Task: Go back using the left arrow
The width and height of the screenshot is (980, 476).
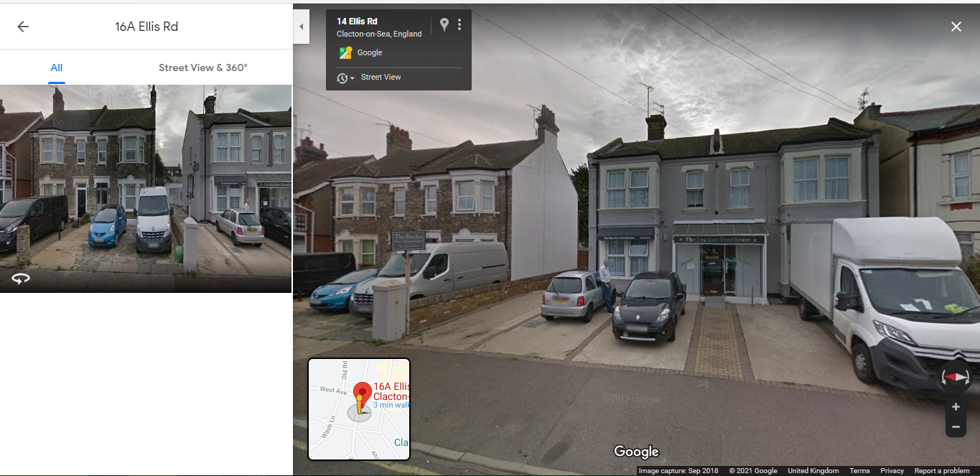Action: point(23,27)
